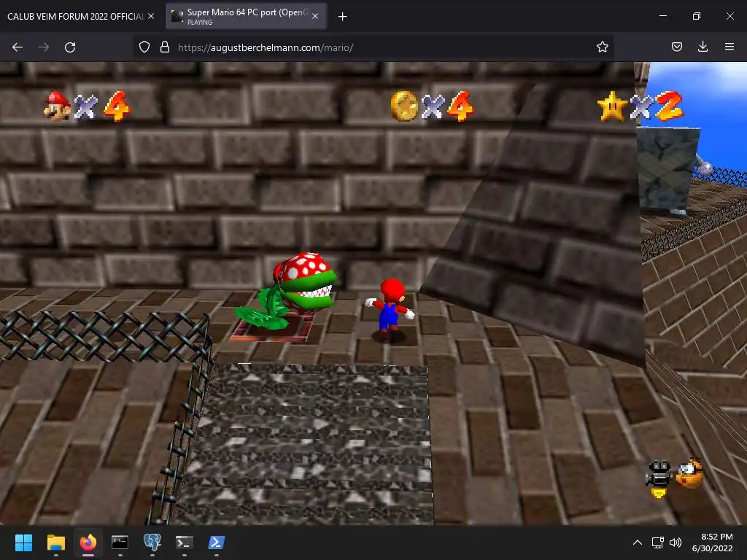747x560 pixels.
Task: Click Firefox icon in the taskbar
Action: click(88, 542)
